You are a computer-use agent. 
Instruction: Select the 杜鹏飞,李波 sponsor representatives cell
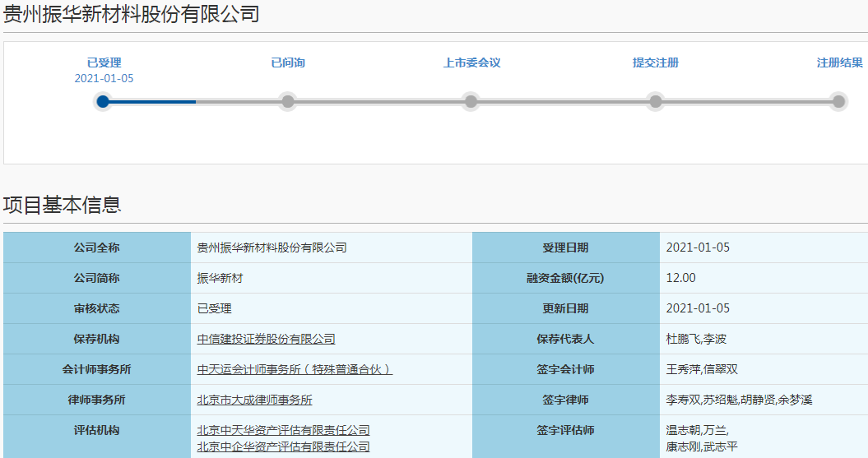coord(696,339)
